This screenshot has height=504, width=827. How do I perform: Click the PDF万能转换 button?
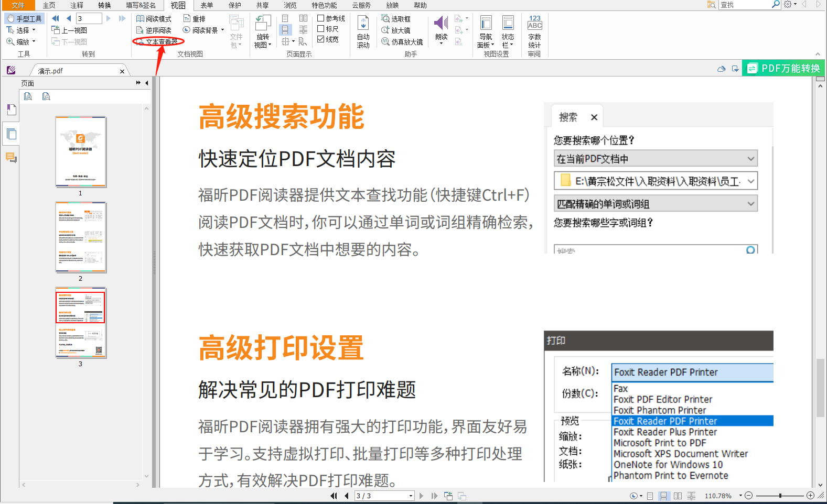(783, 68)
